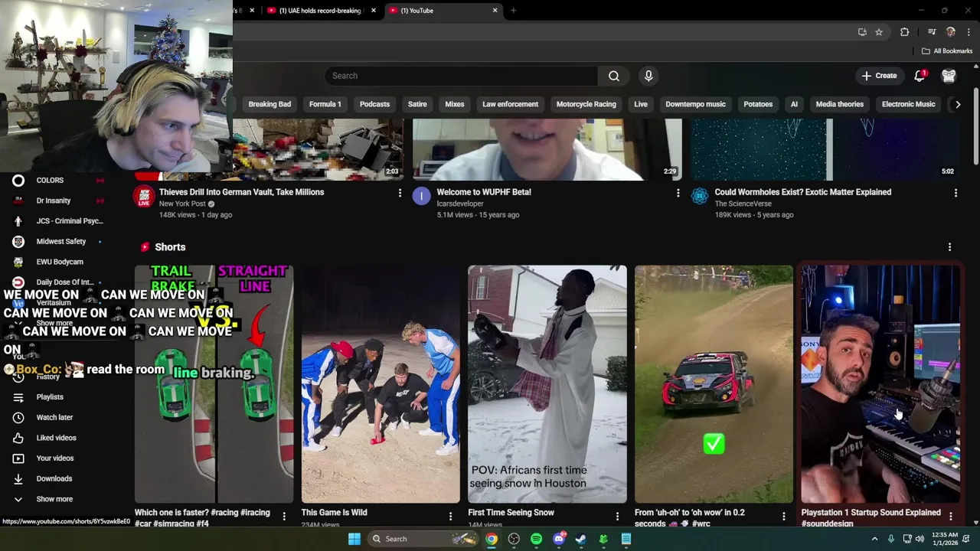Open options for Playstation 1 Startup Sound short
980x551 pixels.
pyautogui.click(x=950, y=517)
